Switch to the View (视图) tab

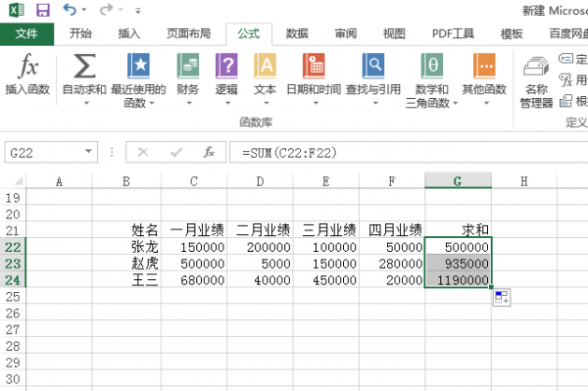pos(394,33)
